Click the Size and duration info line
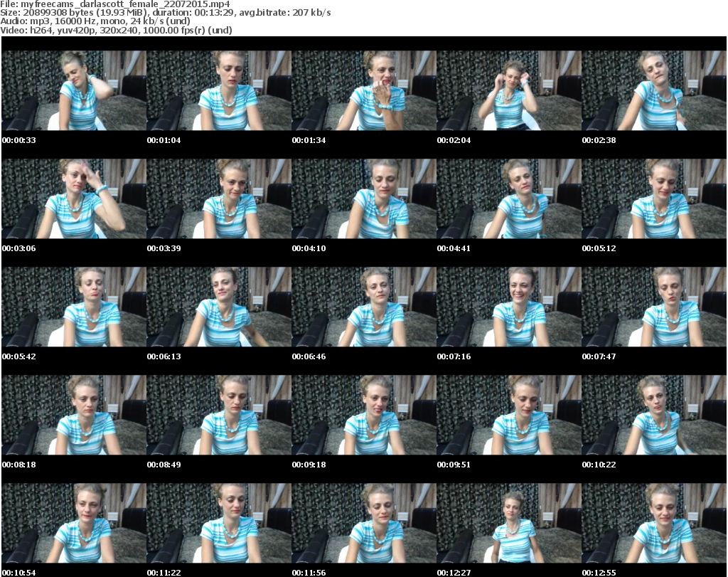728x577 pixels. click(x=166, y=13)
